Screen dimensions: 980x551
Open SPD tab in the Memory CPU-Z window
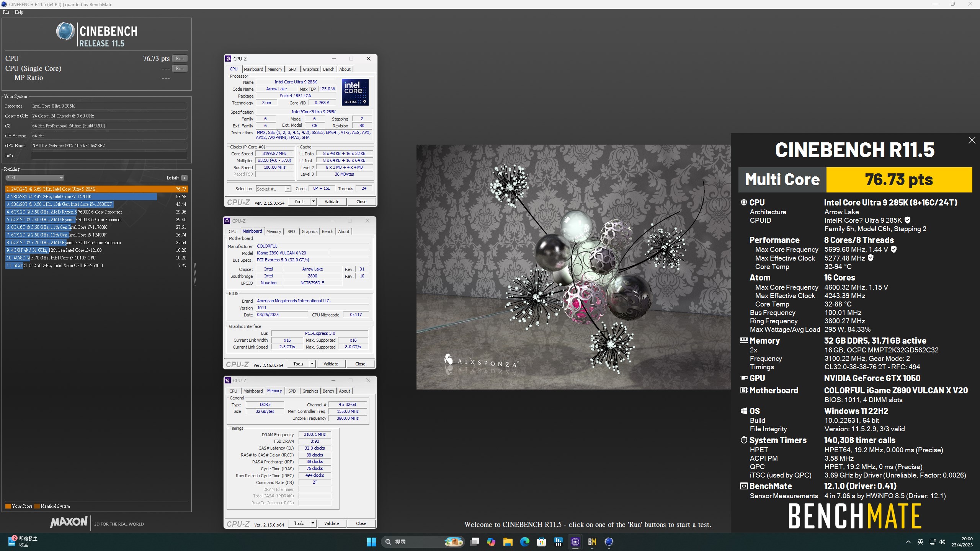coord(292,391)
